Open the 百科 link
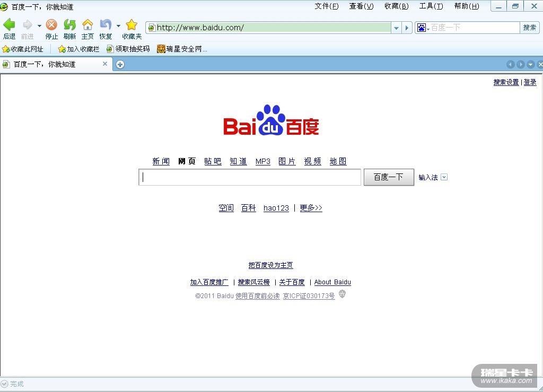 248,208
